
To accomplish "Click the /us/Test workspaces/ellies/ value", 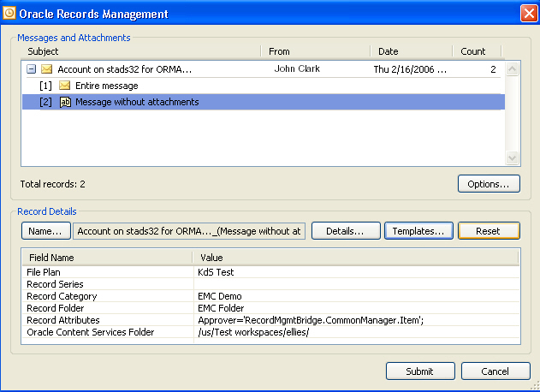I will coord(253,332).
